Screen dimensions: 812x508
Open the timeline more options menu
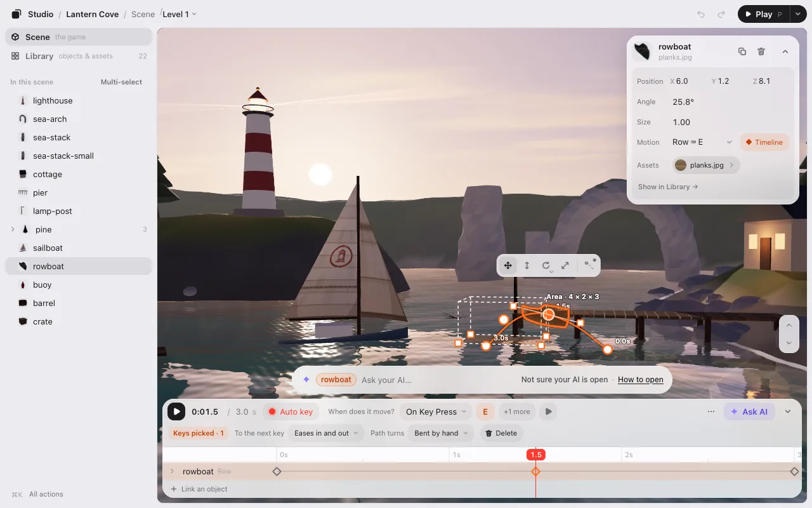(711, 411)
